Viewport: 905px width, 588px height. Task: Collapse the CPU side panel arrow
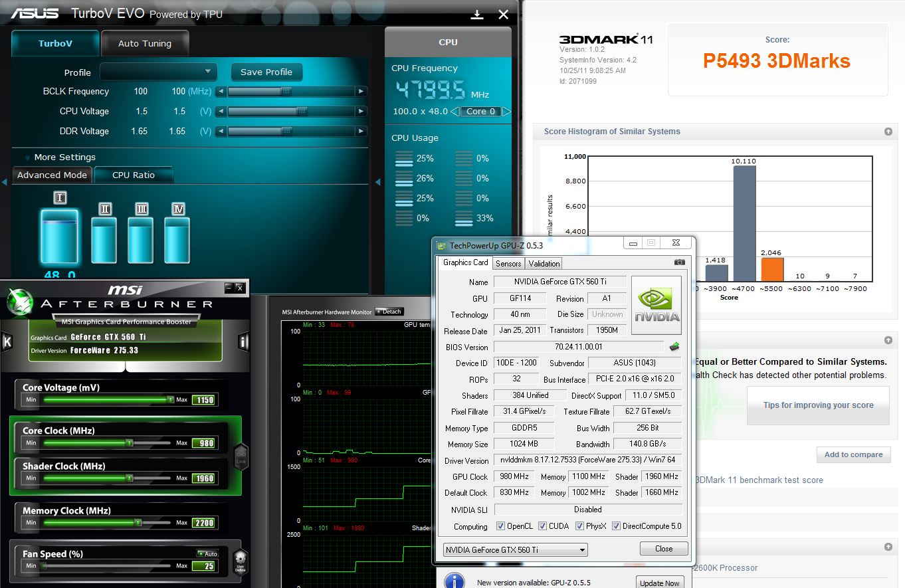377,181
